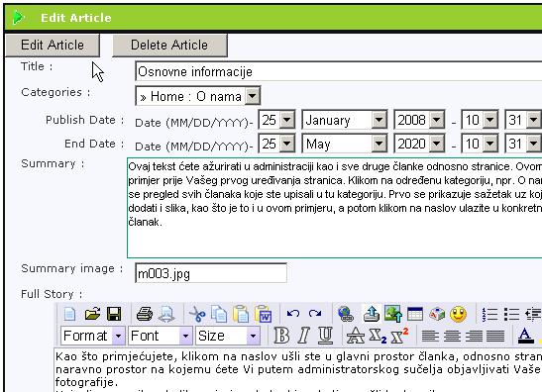Toggle bold formatting button

pos(281,336)
